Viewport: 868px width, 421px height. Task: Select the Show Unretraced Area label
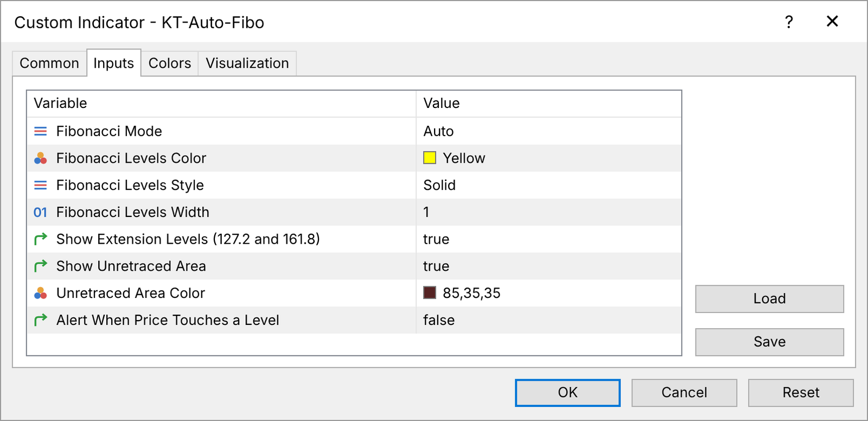pyautogui.click(x=131, y=266)
